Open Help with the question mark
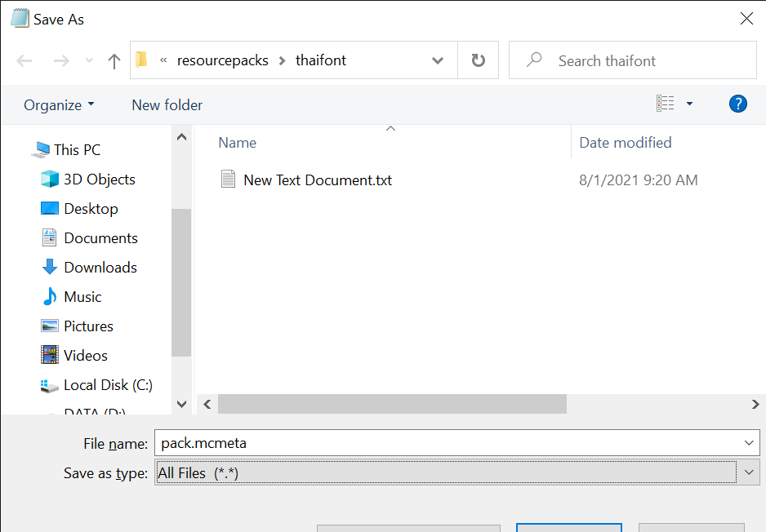766x532 pixels. click(x=737, y=104)
